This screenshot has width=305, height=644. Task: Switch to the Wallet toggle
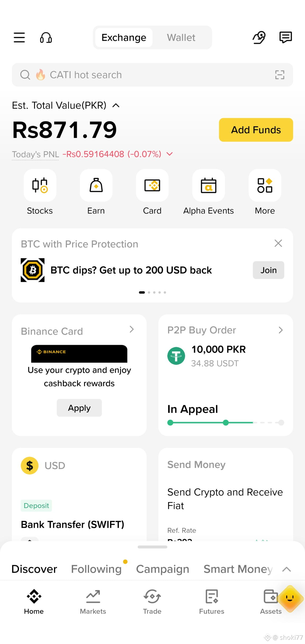click(181, 38)
